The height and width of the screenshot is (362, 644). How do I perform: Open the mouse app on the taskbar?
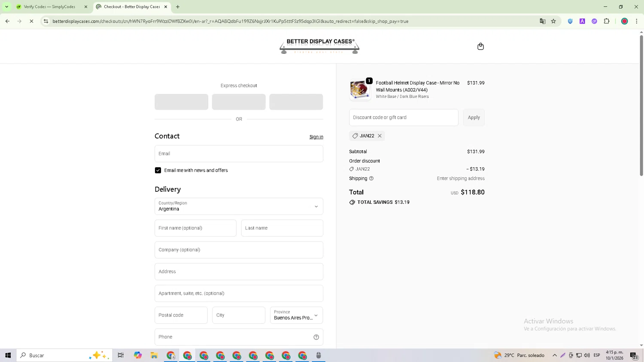[x=319, y=355]
